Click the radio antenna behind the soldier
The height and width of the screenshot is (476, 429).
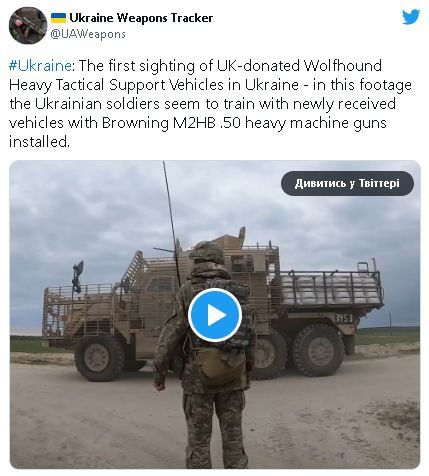point(171,222)
